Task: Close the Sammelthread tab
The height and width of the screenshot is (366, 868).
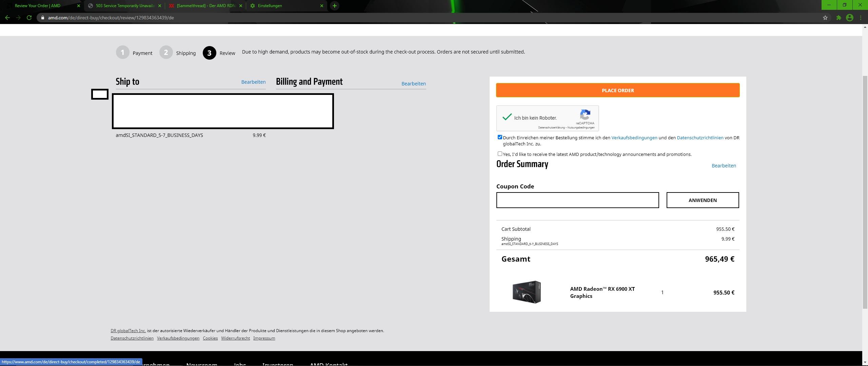Action: (x=241, y=6)
